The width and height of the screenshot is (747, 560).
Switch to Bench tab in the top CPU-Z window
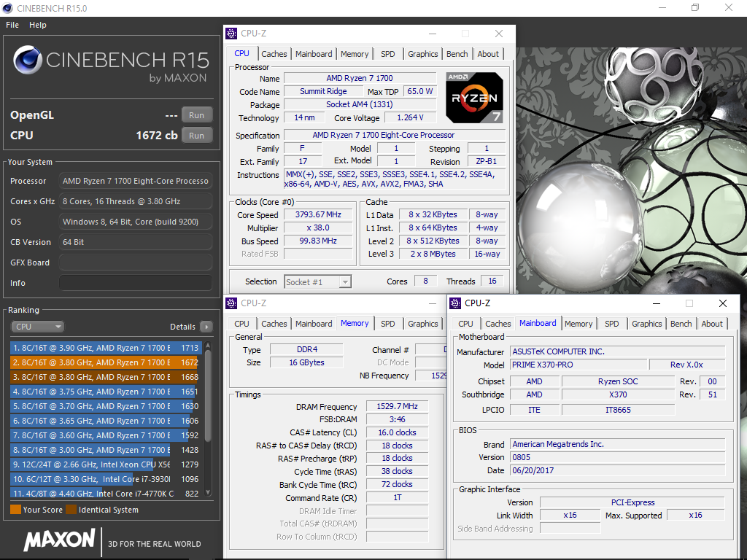pos(457,54)
